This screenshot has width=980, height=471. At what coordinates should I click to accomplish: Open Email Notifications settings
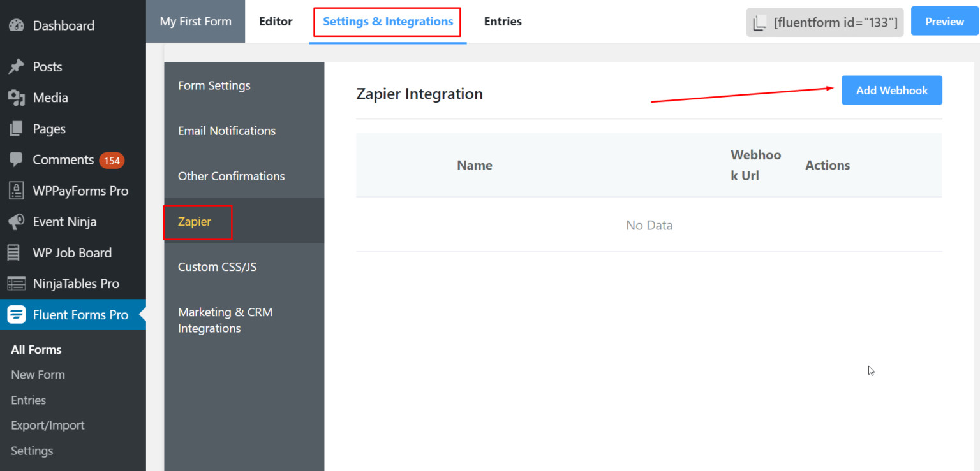(x=226, y=131)
